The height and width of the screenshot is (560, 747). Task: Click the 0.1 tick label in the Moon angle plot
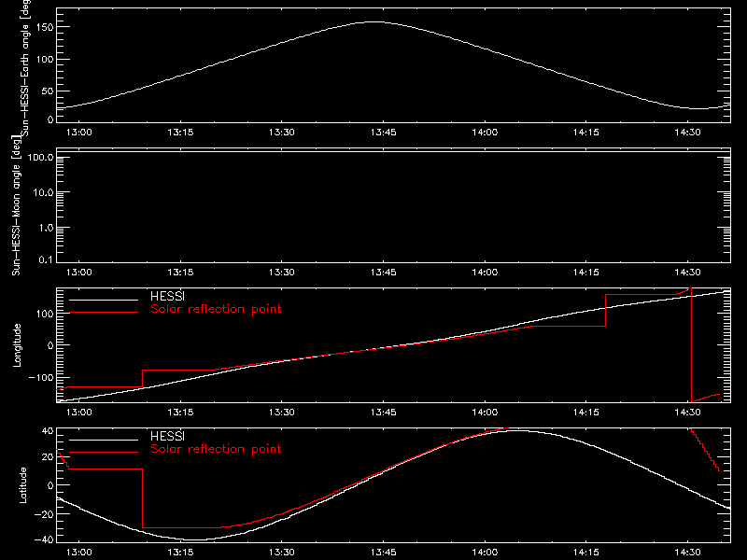46,259
